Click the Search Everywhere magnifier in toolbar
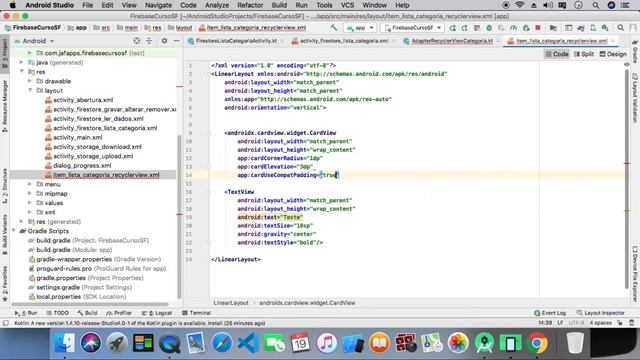 click(x=620, y=28)
